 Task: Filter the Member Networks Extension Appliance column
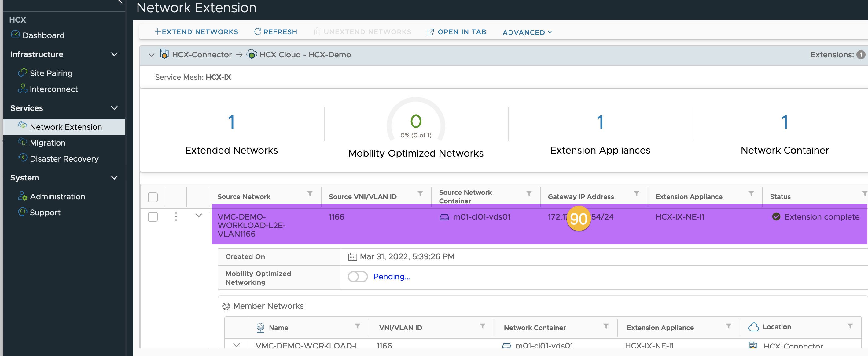coord(729,326)
